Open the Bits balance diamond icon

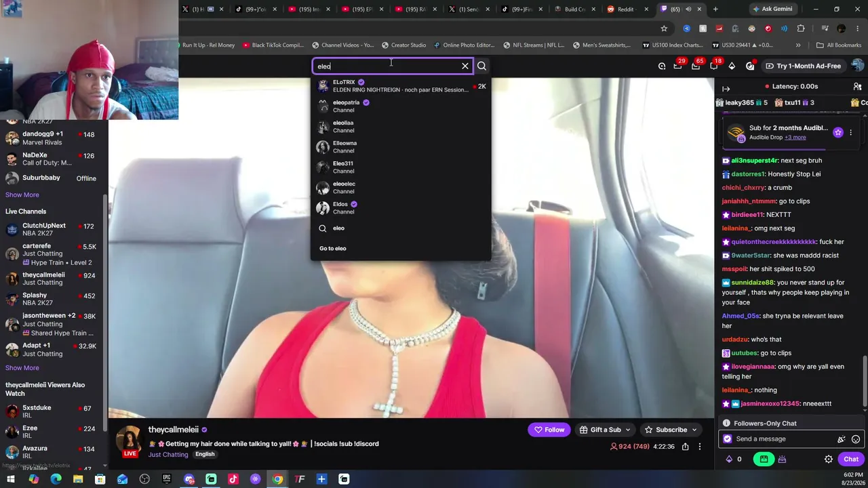(x=730, y=459)
